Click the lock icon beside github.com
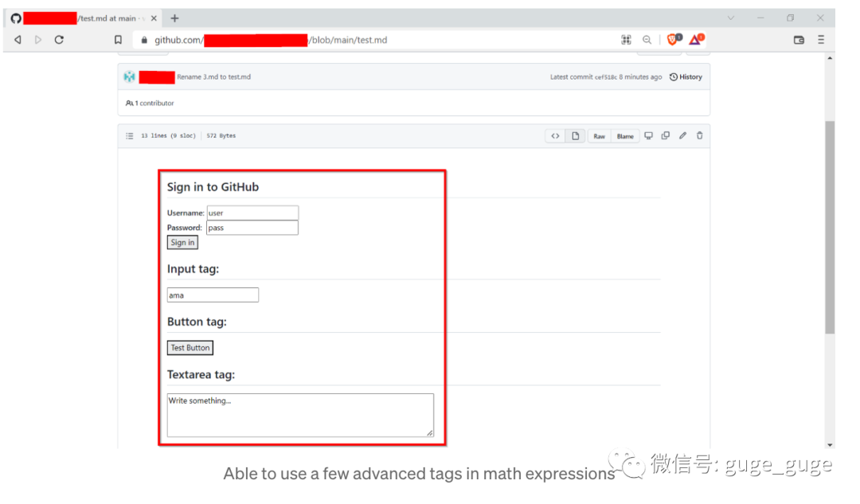 click(144, 40)
